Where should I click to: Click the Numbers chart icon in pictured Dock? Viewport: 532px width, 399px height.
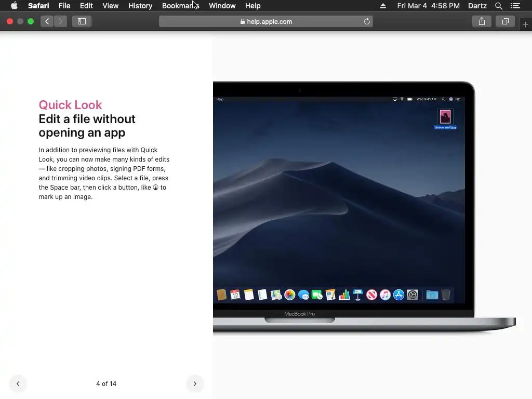[x=344, y=295]
